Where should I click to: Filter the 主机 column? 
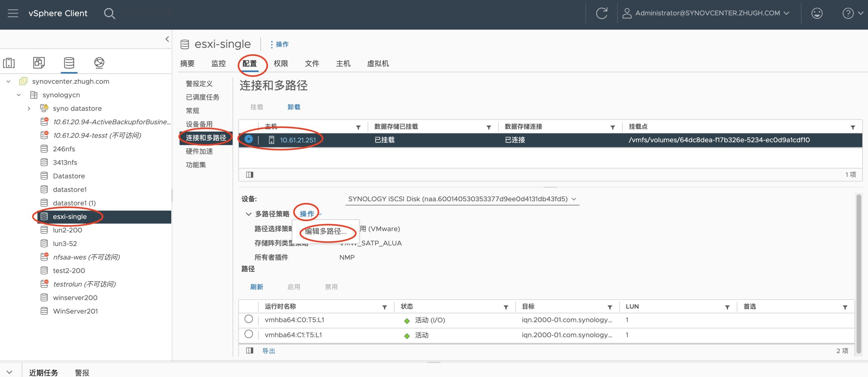click(x=358, y=127)
